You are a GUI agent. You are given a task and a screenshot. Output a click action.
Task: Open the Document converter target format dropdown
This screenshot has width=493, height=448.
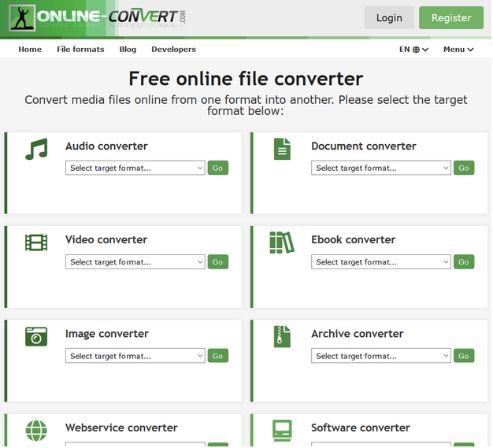[381, 168]
